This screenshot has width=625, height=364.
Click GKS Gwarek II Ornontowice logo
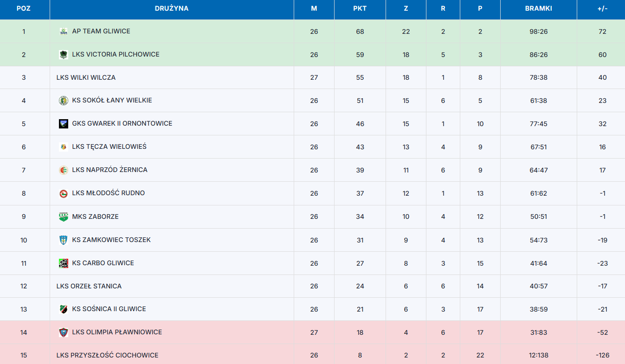64,124
